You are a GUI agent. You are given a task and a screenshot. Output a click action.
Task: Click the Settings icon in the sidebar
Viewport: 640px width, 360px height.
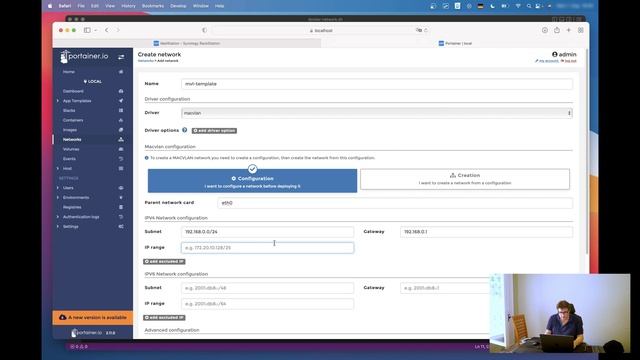click(x=121, y=227)
